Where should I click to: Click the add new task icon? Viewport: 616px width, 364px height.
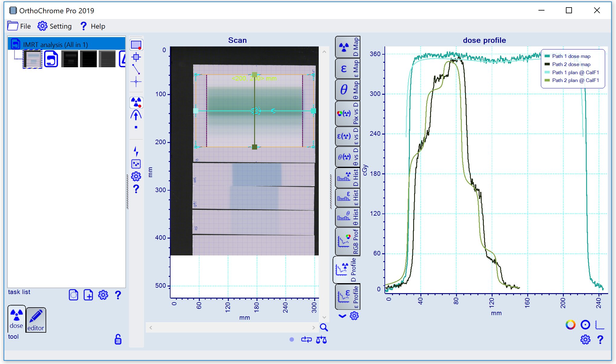click(88, 295)
